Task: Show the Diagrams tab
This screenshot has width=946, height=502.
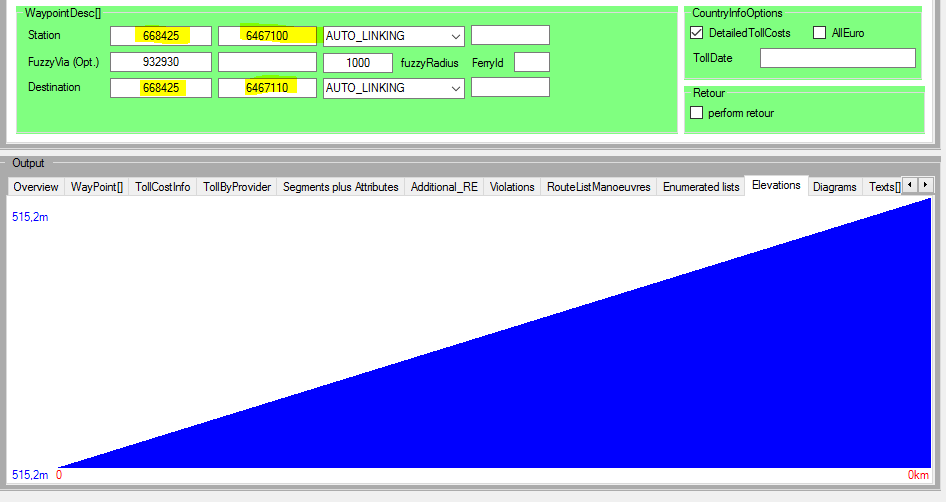Action: click(834, 187)
